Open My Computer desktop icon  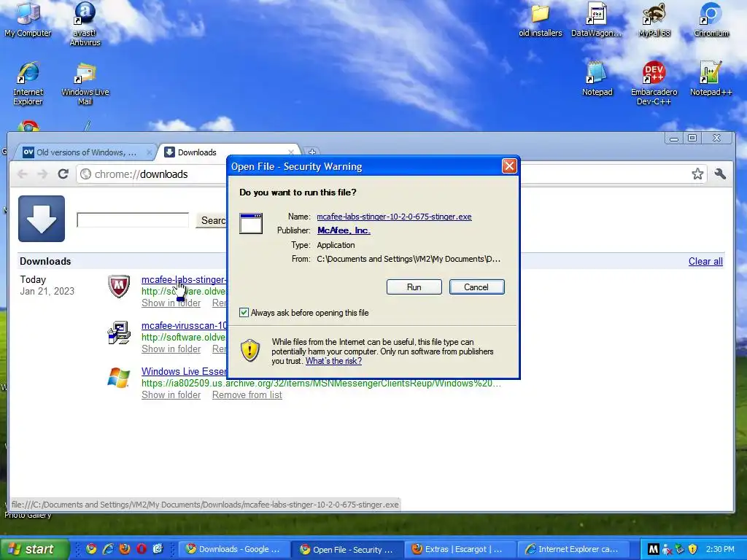(x=28, y=19)
